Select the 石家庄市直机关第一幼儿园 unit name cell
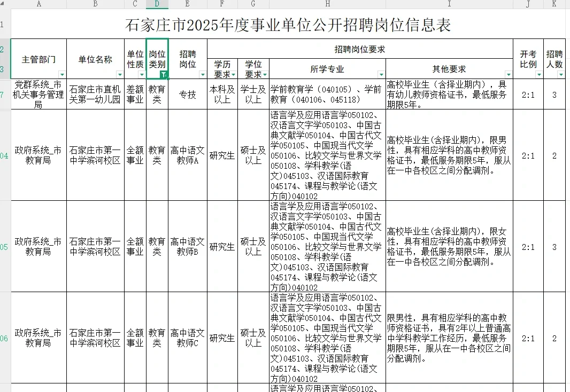The width and height of the screenshot is (570, 392). 95,95
